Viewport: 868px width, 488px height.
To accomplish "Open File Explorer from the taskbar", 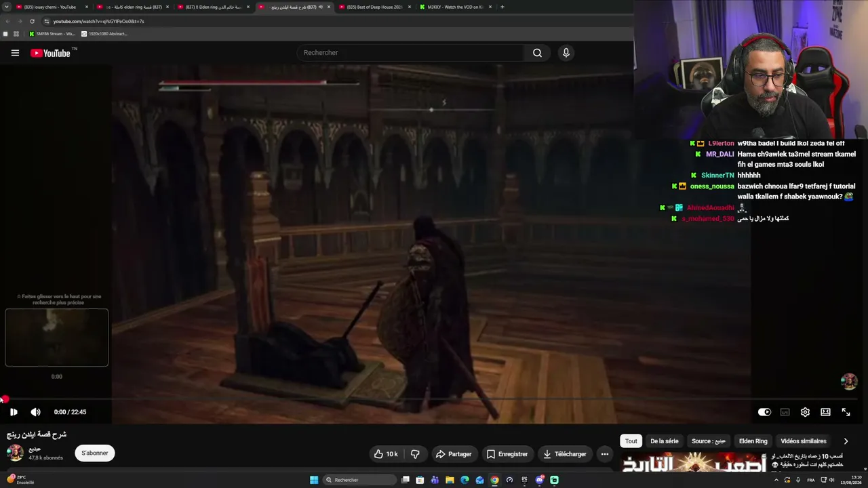I will [450, 480].
